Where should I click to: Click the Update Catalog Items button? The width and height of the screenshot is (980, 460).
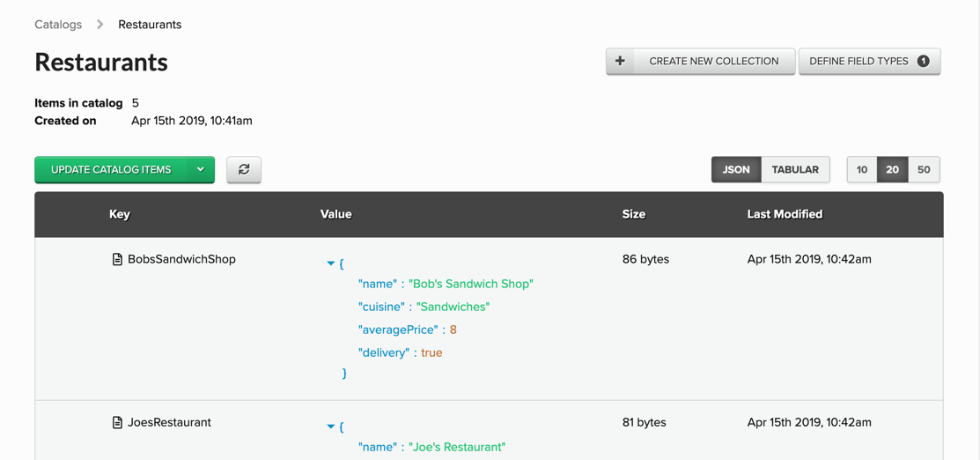pos(111,169)
